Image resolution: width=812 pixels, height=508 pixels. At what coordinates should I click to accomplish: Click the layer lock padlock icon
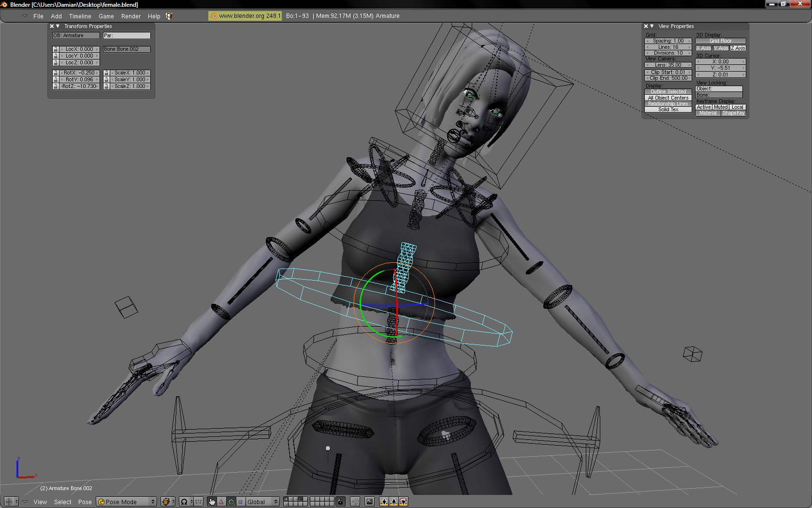coord(340,502)
